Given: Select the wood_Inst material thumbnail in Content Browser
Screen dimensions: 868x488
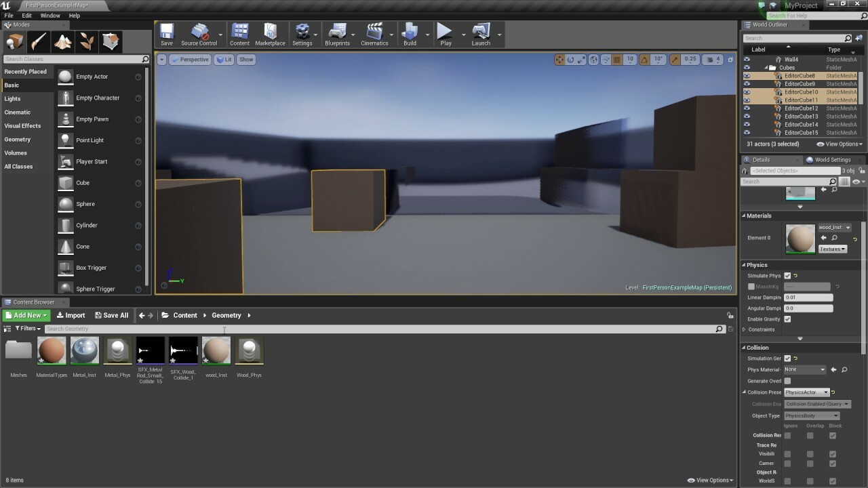Looking at the screenshot, I should click(x=216, y=350).
